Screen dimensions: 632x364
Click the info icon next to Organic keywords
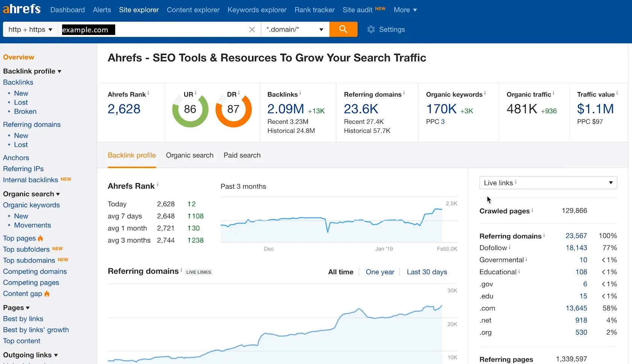[485, 93]
